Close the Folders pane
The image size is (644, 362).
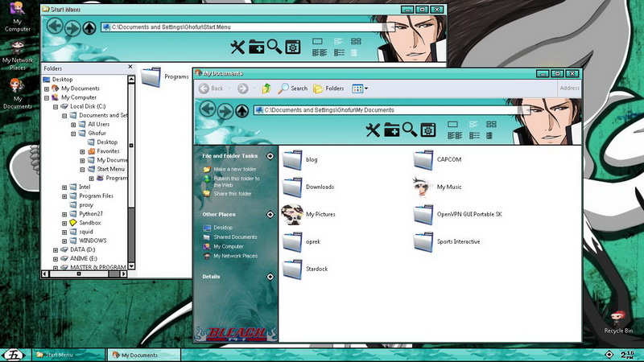pos(130,67)
